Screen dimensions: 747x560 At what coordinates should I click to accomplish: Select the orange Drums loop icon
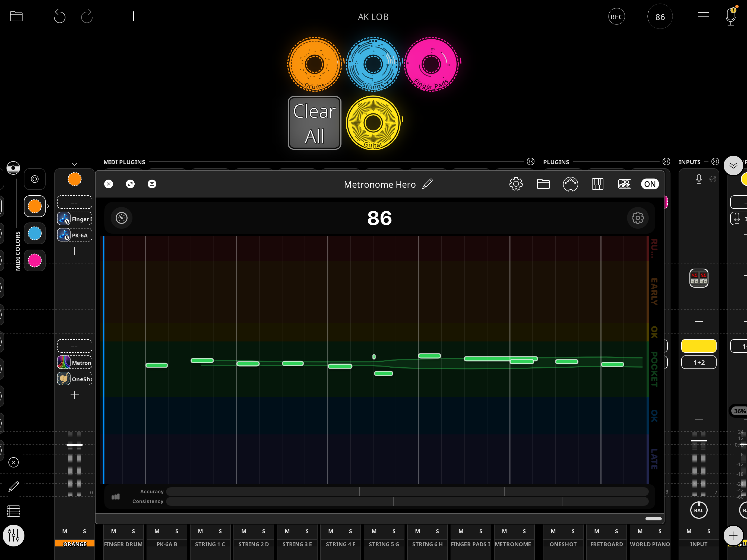[314, 63]
